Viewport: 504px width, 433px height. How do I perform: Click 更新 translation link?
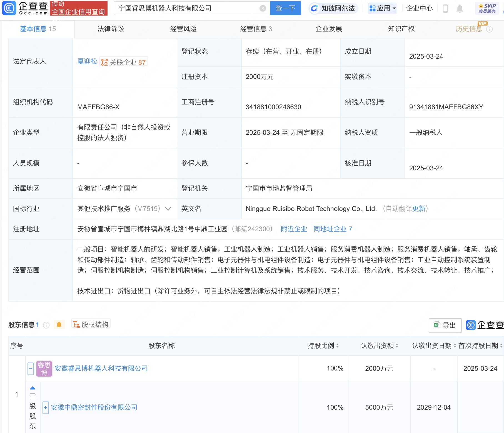pos(419,209)
